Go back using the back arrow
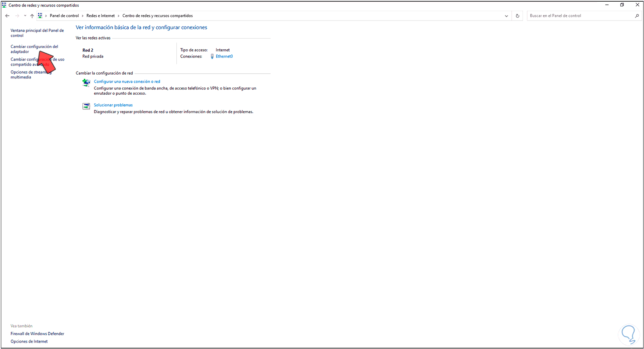Screen dimensions: 644x349 click(x=7, y=16)
